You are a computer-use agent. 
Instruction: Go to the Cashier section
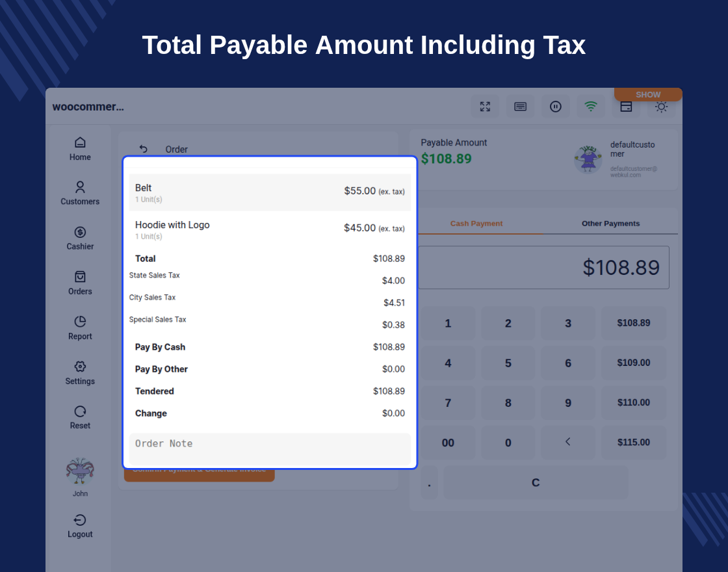[80, 238]
